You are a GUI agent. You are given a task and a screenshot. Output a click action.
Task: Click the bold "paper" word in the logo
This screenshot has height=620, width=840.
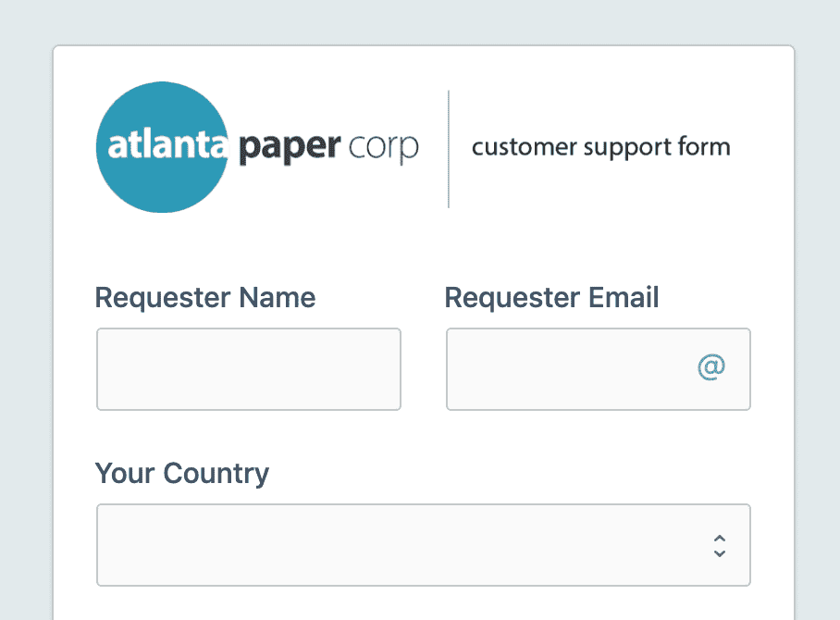point(290,147)
